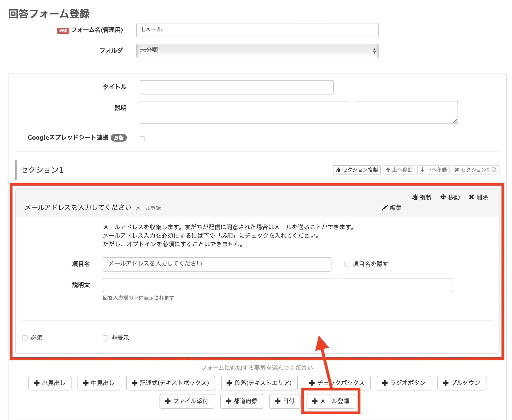Screen dimensions: 512x420
Task: Click the タイトル input field
Action: (x=236, y=87)
